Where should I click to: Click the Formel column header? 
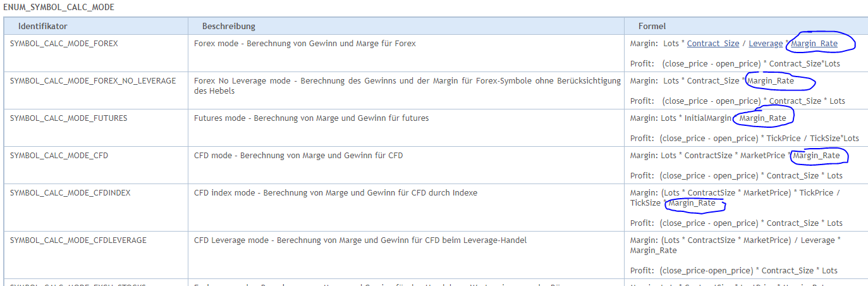click(652, 26)
